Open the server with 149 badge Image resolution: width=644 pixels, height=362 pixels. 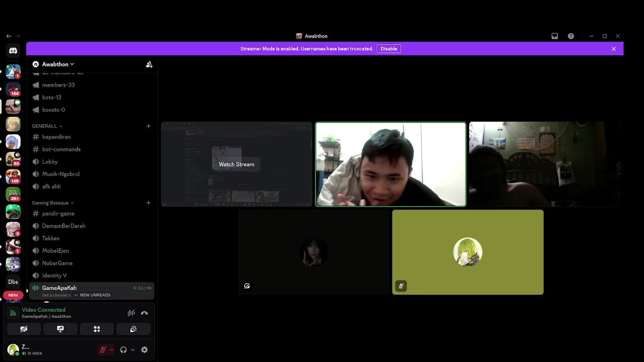13,176
